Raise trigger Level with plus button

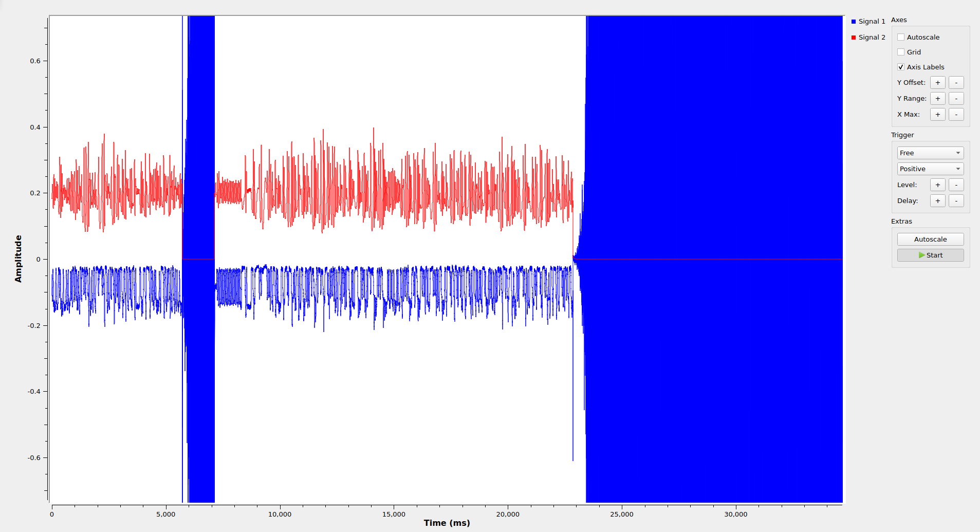[x=938, y=185]
